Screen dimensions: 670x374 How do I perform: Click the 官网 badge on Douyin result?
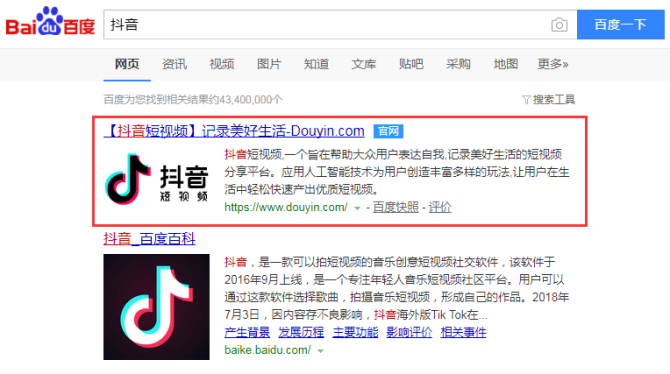pyautogui.click(x=388, y=131)
